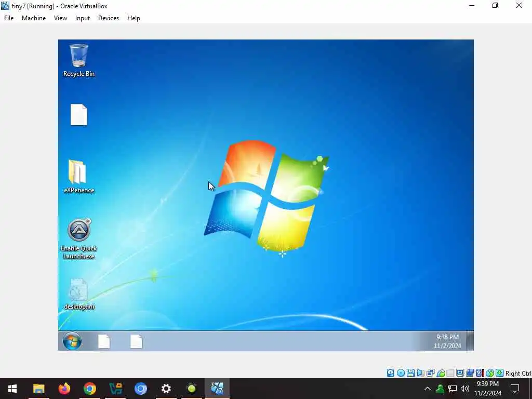532x399 pixels.
Task: Select the eXPerience folder icon
Action: point(79,177)
